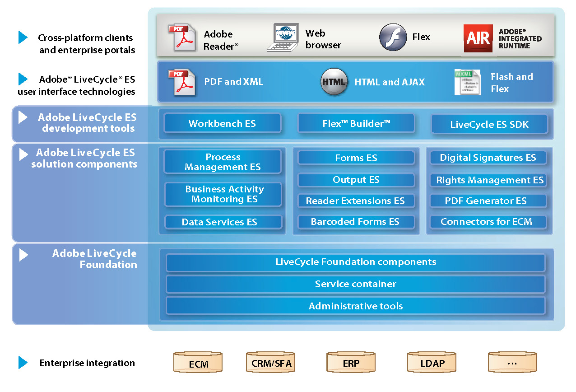Click 'Cross-platform clients and enterprise portals' text
576x392 pixels.
click(x=86, y=44)
